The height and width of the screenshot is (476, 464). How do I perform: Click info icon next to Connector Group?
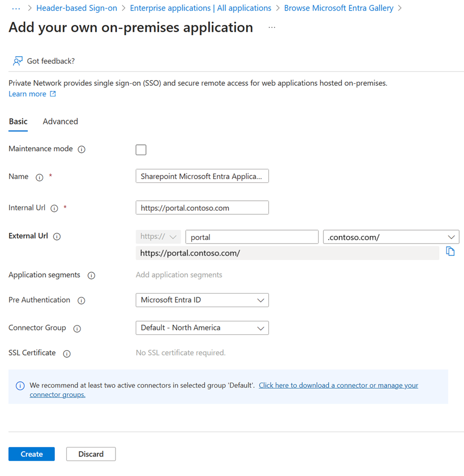point(77,328)
